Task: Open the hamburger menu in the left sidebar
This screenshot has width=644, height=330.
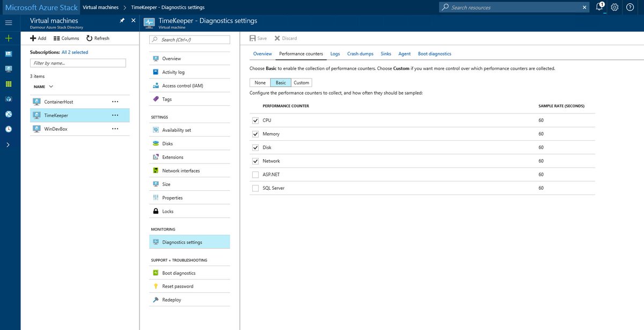Action: click(x=9, y=23)
